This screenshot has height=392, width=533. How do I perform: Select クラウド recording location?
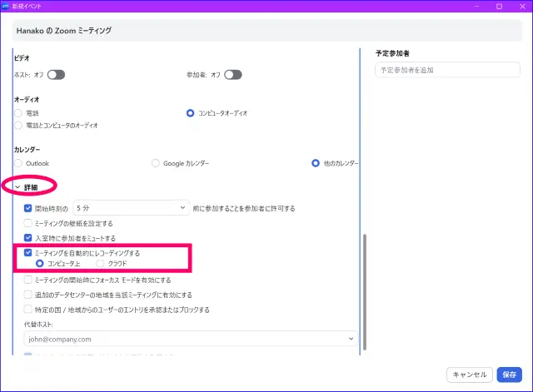coord(102,263)
